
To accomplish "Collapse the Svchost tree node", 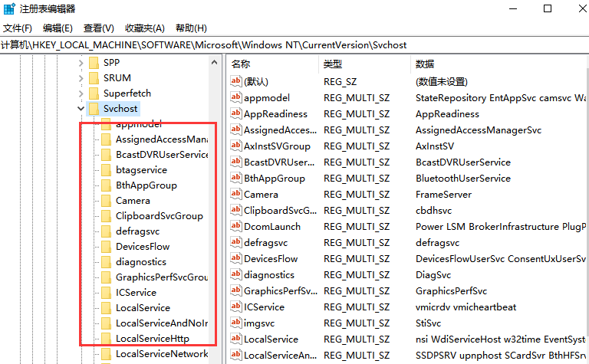I will click(x=81, y=109).
